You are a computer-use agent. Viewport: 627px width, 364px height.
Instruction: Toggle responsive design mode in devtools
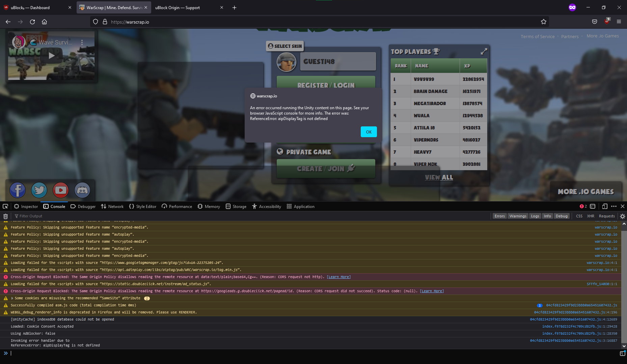[604, 206]
